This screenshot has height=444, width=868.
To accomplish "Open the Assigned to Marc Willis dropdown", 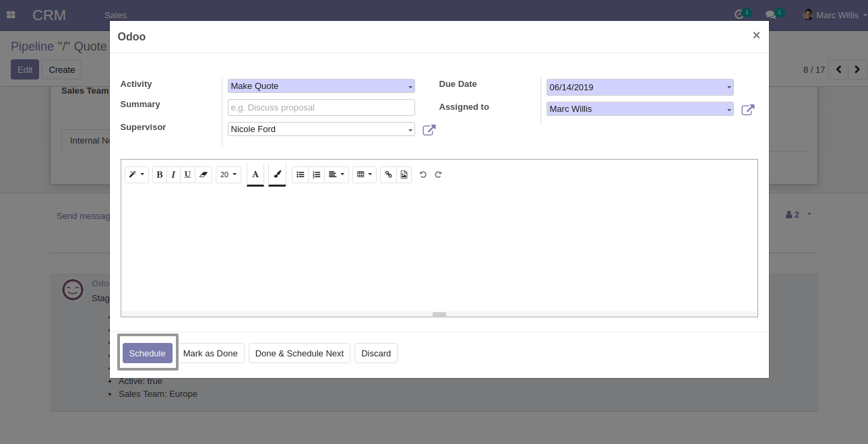I will (640, 108).
